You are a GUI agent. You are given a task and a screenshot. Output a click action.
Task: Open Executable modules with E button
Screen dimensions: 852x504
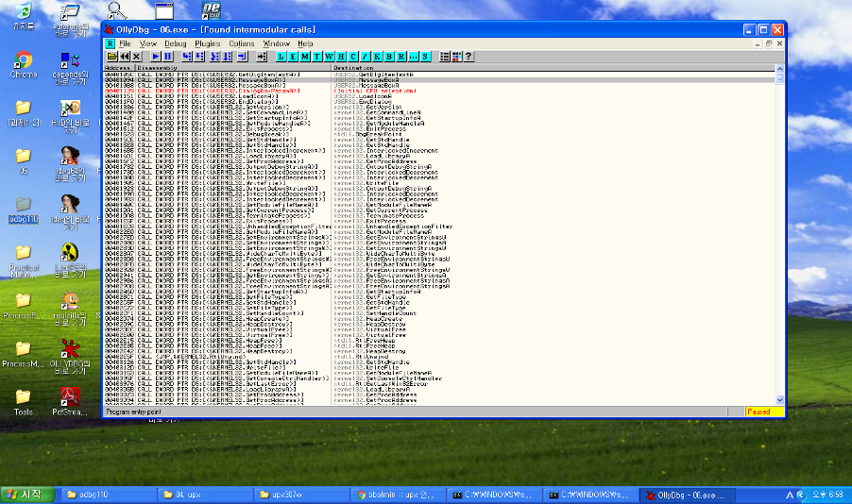tap(293, 57)
